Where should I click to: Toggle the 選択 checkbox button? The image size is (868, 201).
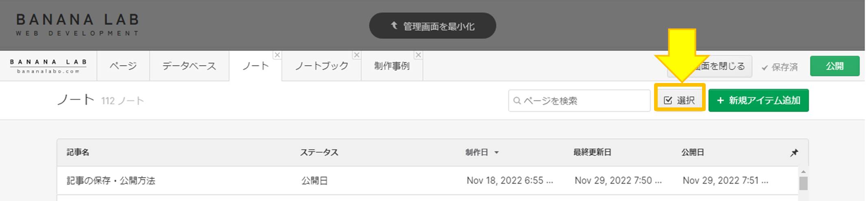point(679,100)
